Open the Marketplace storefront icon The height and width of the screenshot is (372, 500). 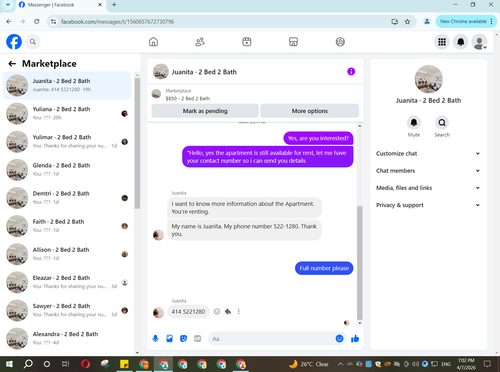[x=293, y=42]
